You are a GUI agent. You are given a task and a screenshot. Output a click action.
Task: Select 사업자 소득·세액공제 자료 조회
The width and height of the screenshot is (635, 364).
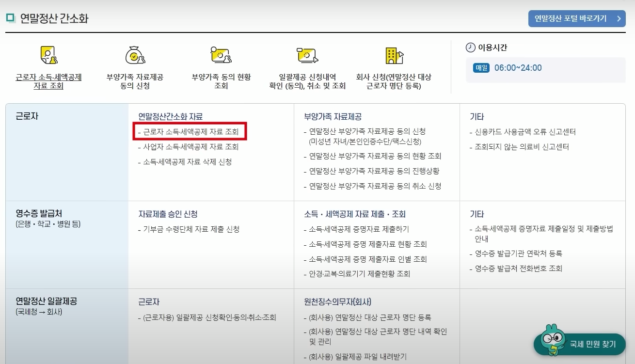tap(190, 146)
